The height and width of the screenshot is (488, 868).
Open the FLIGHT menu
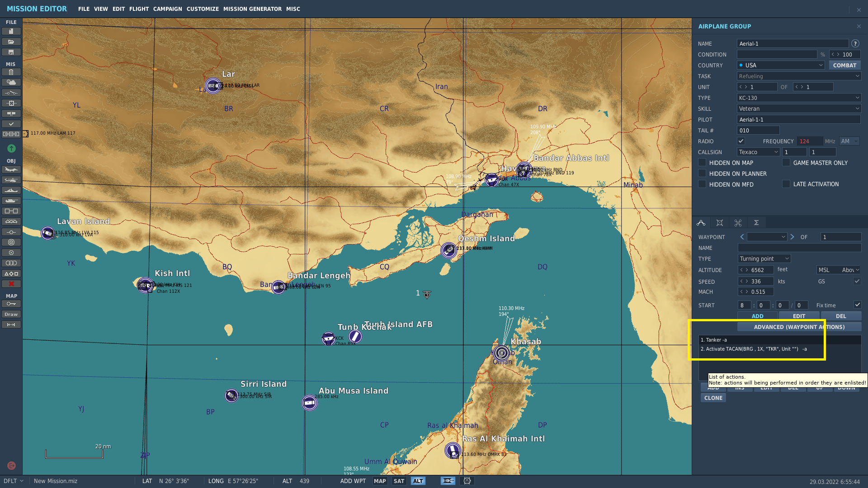click(x=139, y=9)
